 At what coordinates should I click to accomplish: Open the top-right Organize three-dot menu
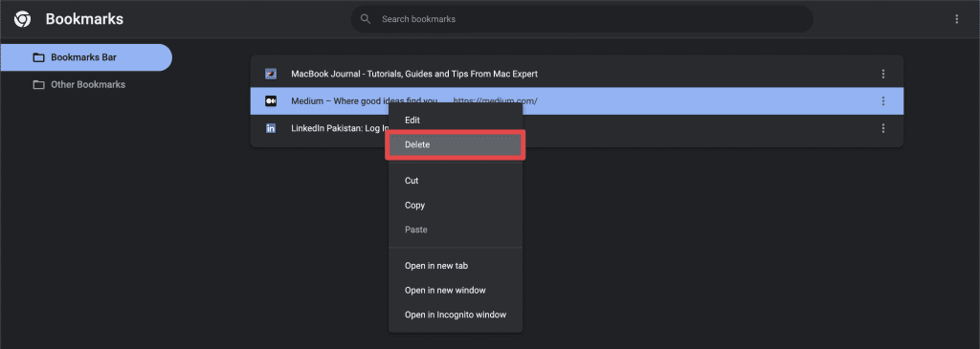[x=956, y=19]
